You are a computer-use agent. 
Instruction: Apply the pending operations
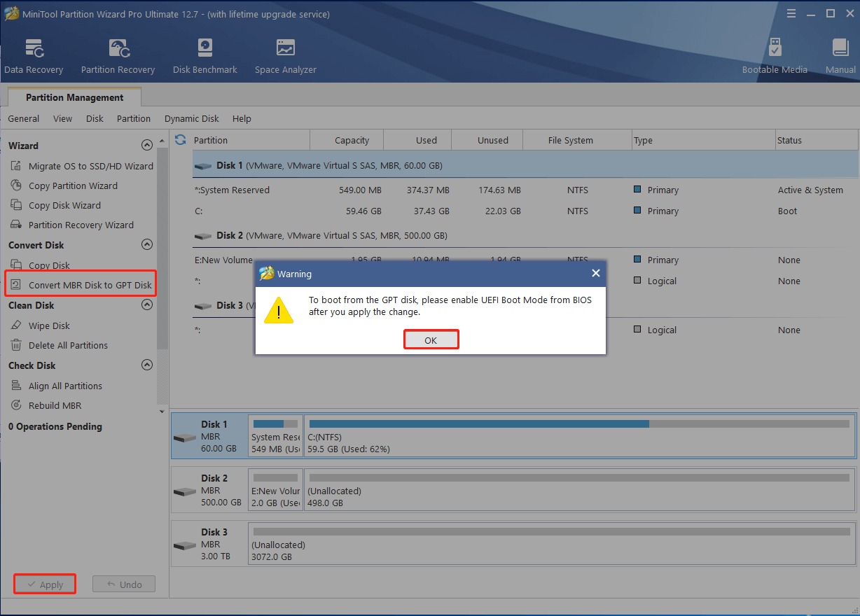point(44,584)
